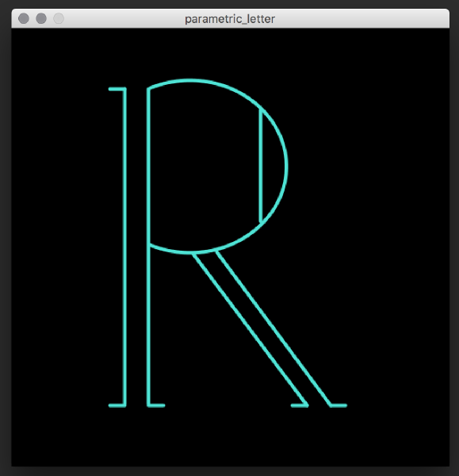
Task: Click the narrow sliver between the bowl line and curve
Action: click(272, 166)
